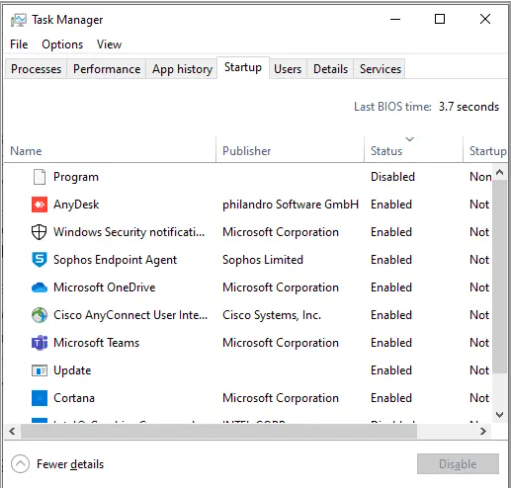This screenshot has height=488, width=511.
Task: Select the Microsoft Teams icon
Action: click(x=39, y=343)
